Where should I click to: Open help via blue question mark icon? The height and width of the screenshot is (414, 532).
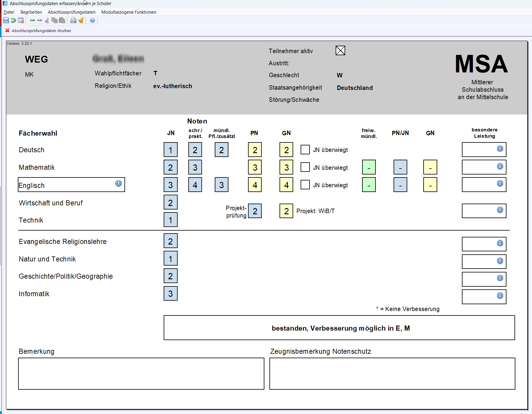(92, 20)
